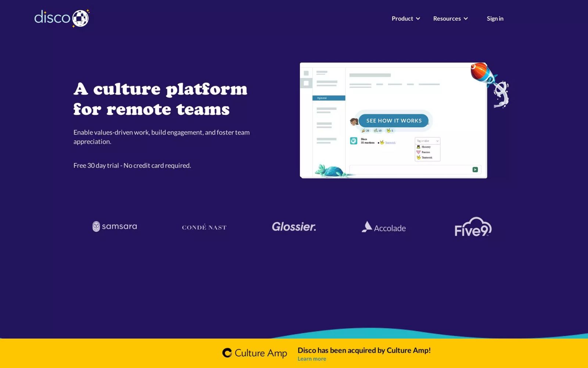The width and height of the screenshot is (588, 368).
Task: Click the Accolade logo mark
Action: (x=367, y=227)
